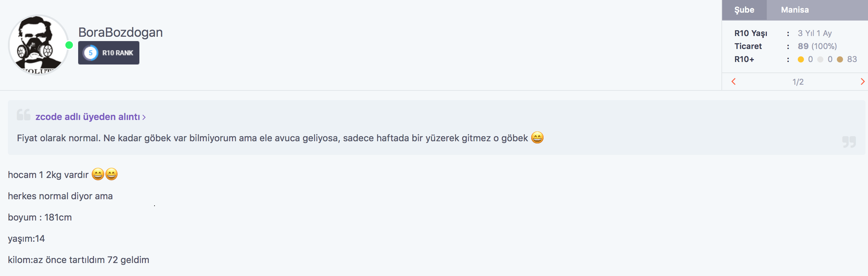Open 'zcode adlı üyeden alıntı' quote link
This screenshot has height=276, width=868.
pos(88,117)
